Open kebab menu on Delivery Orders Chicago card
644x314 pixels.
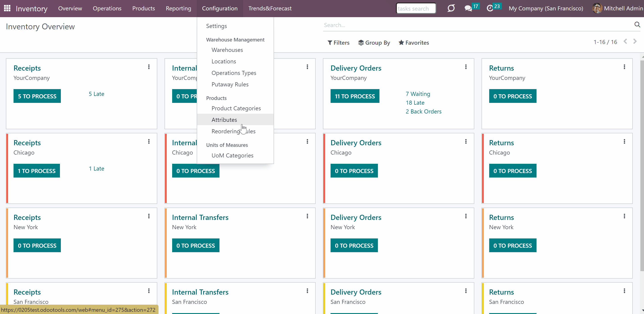coord(466,142)
